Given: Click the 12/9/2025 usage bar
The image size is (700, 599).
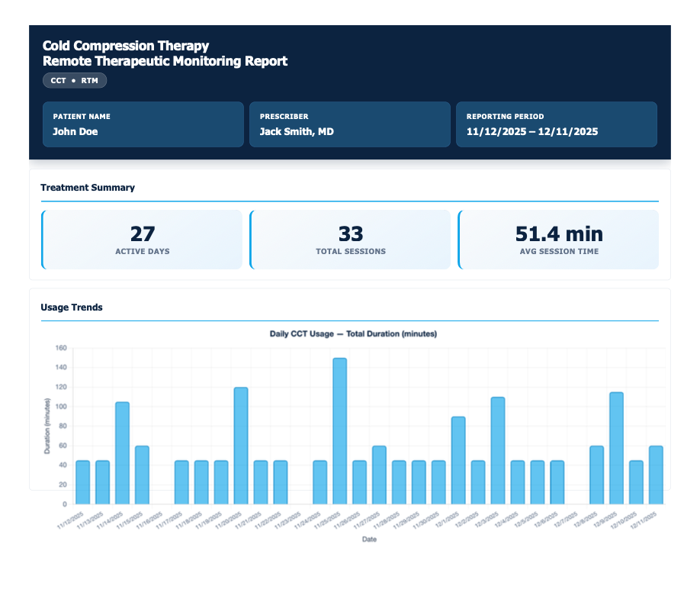Looking at the screenshot, I should pyautogui.click(x=617, y=448).
